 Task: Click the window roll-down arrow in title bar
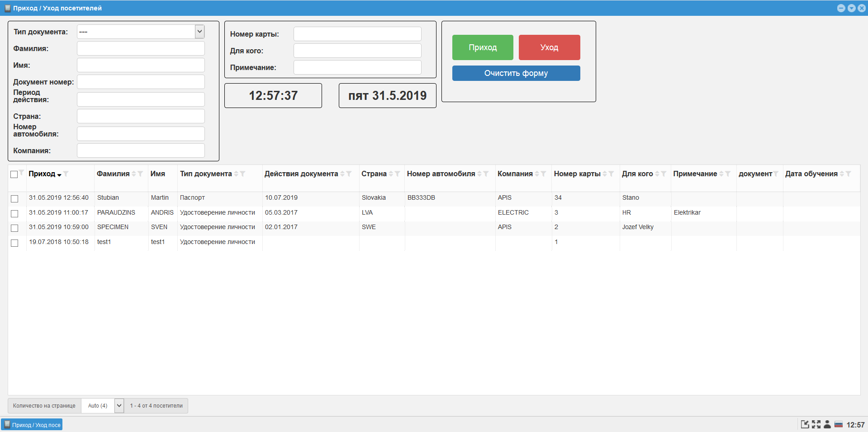tap(851, 8)
